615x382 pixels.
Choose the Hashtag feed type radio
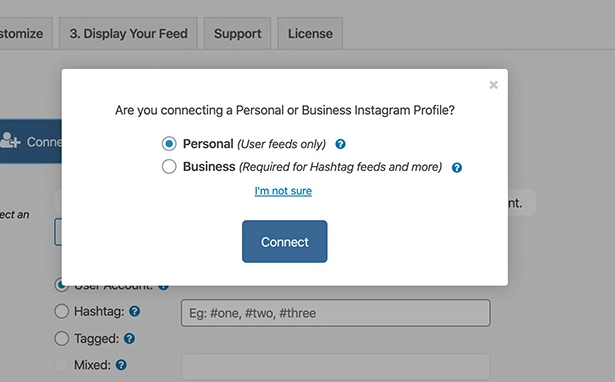(x=62, y=311)
